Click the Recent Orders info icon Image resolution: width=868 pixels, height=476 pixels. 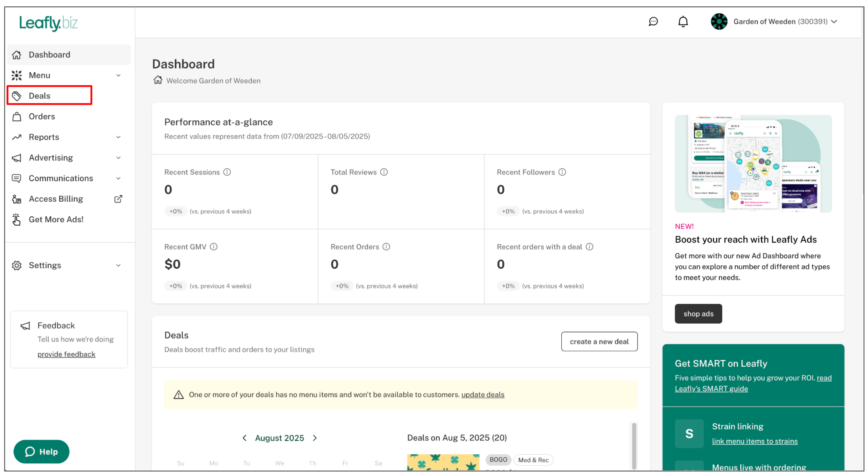386,247
